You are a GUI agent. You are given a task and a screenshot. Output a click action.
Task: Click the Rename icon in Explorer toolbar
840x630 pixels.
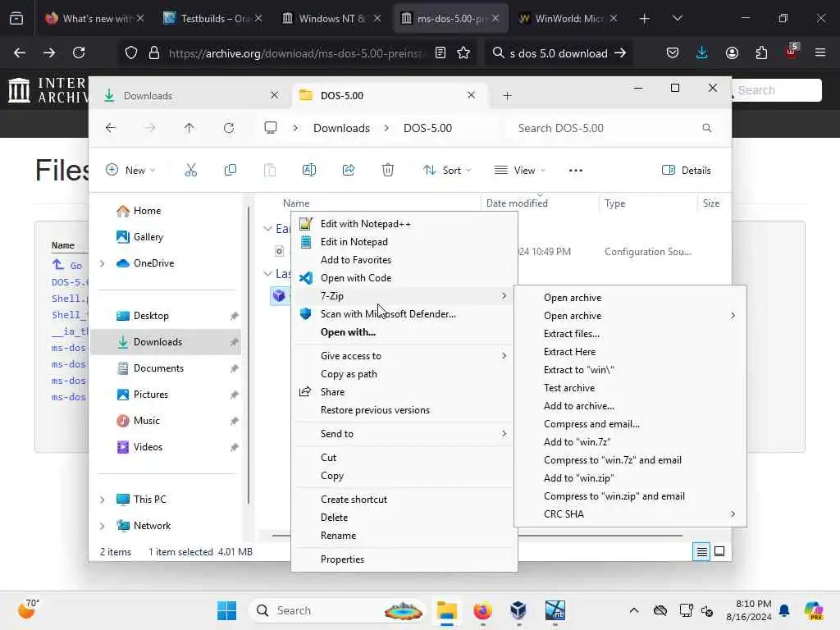tap(309, 171)
